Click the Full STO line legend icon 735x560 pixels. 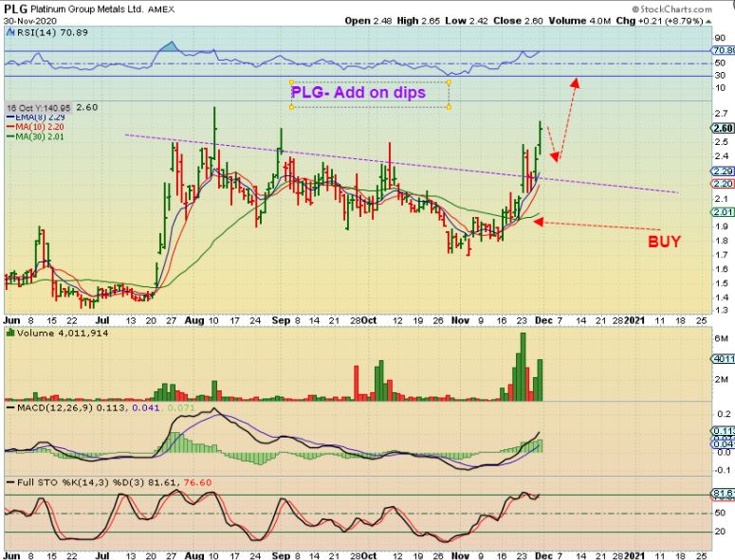pos(10,482)
